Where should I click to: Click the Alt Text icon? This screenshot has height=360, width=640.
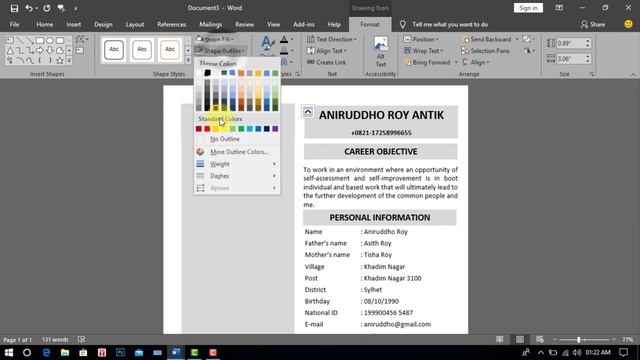point(380,51)
